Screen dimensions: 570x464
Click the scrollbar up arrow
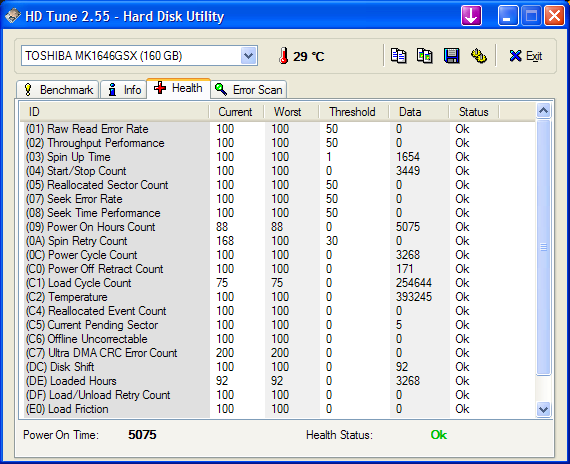click(543, 111)
